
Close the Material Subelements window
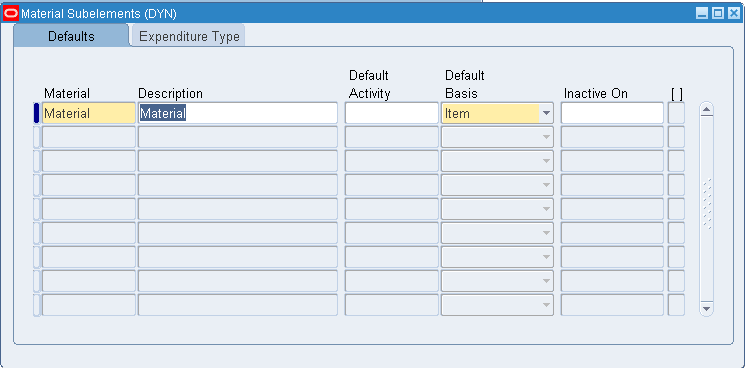click(x=733, y=13)
